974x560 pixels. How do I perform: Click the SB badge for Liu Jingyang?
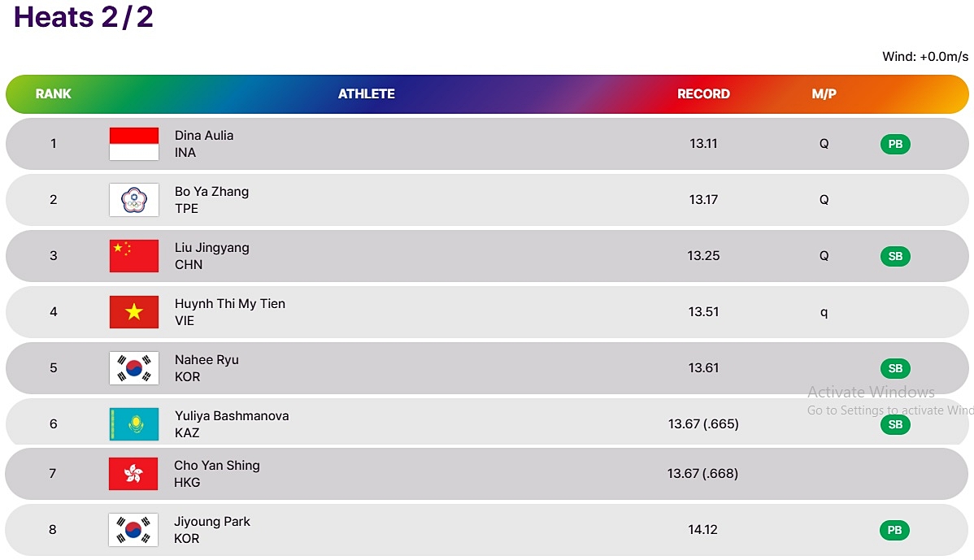tap(895, 256)
